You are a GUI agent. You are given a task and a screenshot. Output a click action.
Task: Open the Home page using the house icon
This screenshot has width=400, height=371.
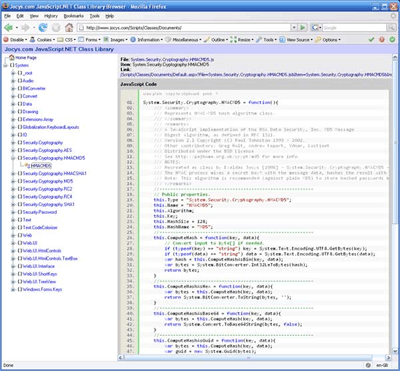[x=69, y=28]
